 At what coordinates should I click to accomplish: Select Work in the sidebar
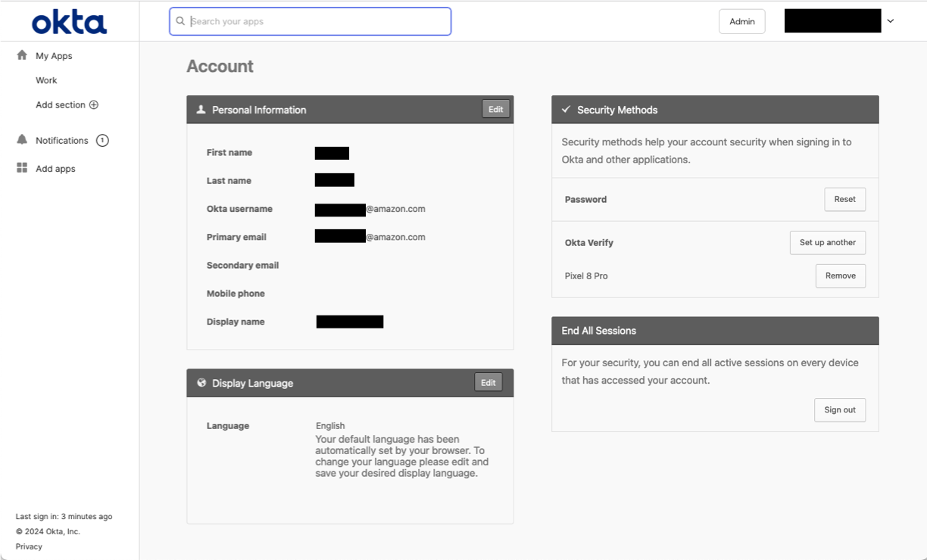(x=46, y=79)
